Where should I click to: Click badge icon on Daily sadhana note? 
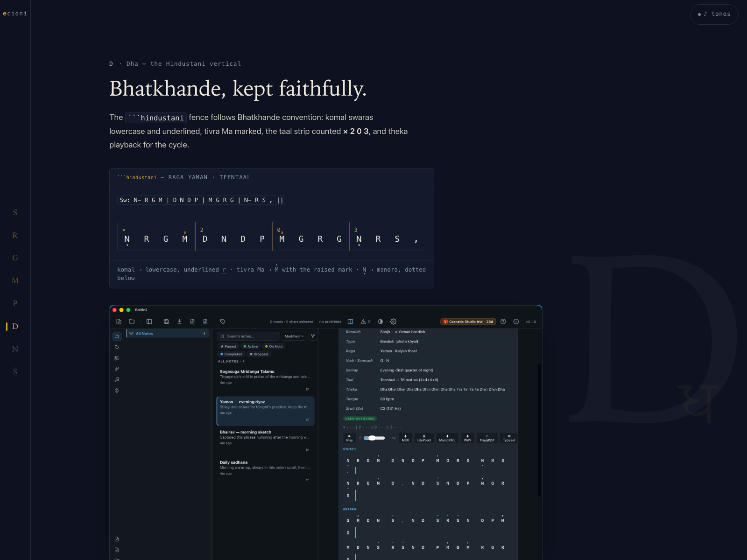307,480
